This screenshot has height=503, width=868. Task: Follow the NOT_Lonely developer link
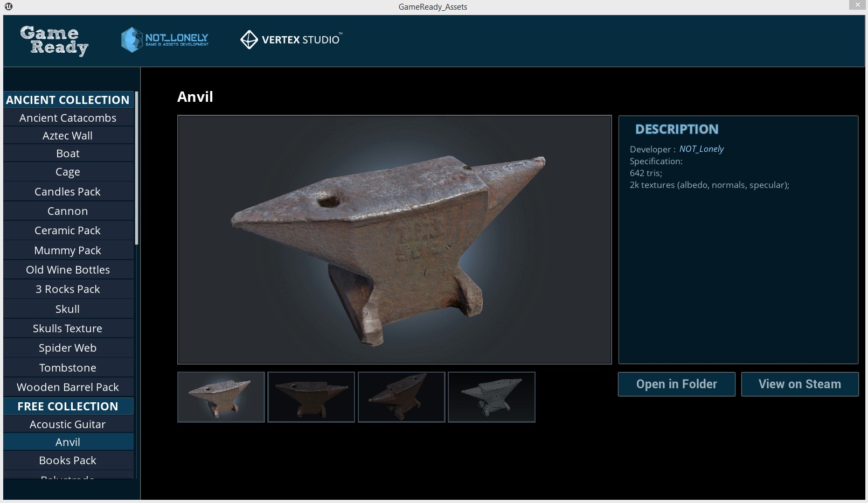coord(701,149)
